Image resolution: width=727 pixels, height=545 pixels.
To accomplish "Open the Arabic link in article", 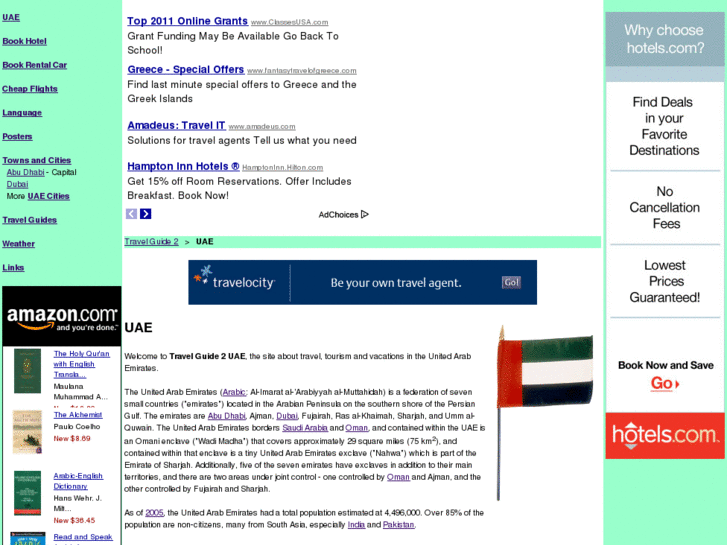I will click(234, 392).
